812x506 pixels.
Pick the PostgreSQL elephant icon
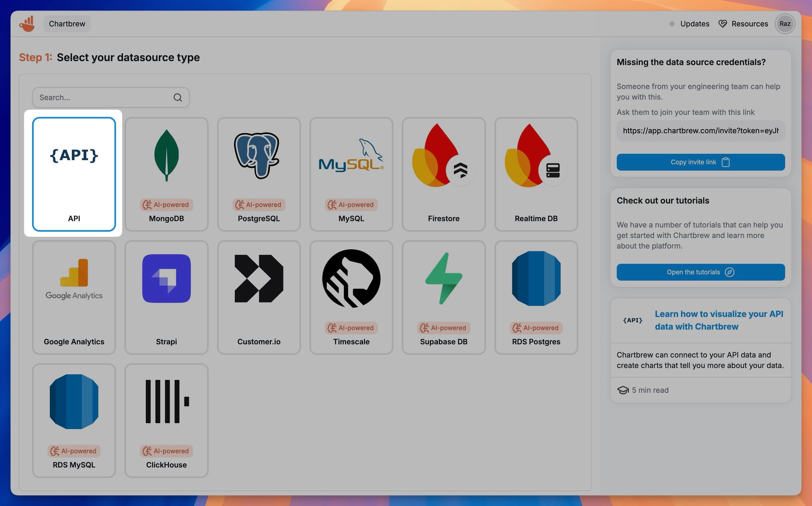(259, 156)
